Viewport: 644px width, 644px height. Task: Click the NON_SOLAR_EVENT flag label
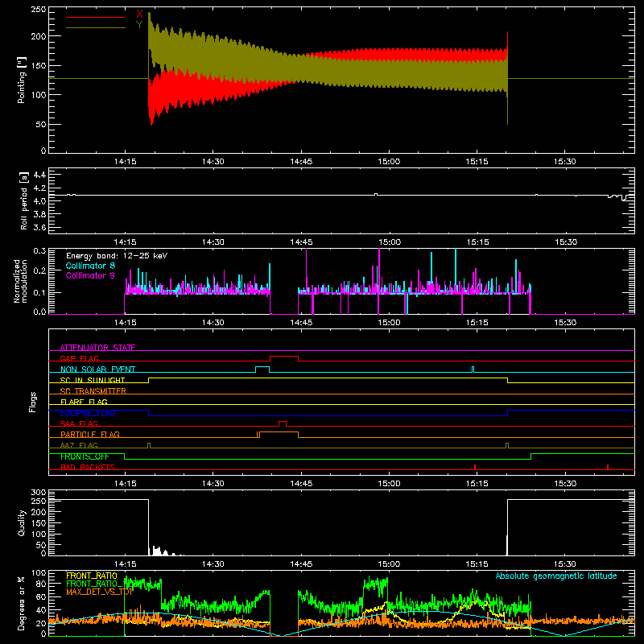coord(97,369)
